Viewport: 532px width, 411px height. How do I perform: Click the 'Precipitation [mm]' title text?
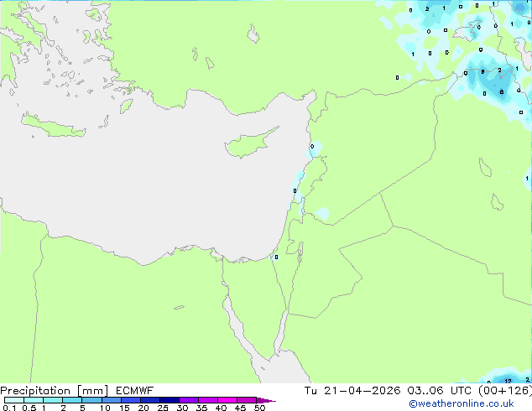click(x=54, y=391)
